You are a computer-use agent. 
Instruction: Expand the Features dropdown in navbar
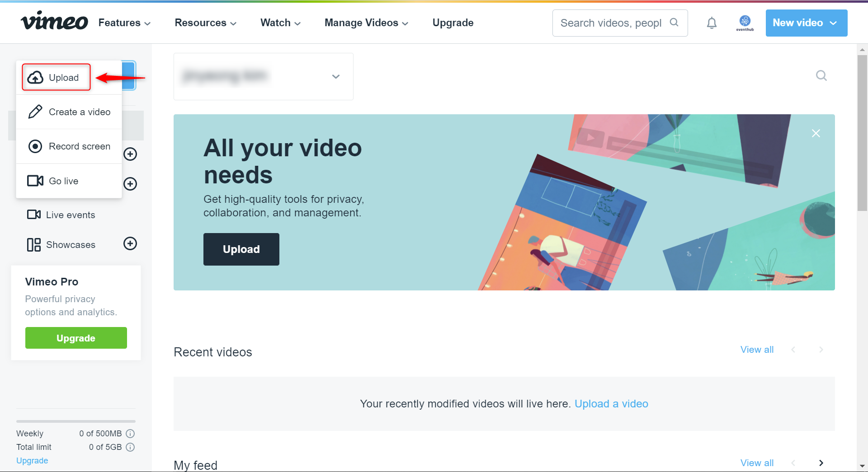(124, 23)
